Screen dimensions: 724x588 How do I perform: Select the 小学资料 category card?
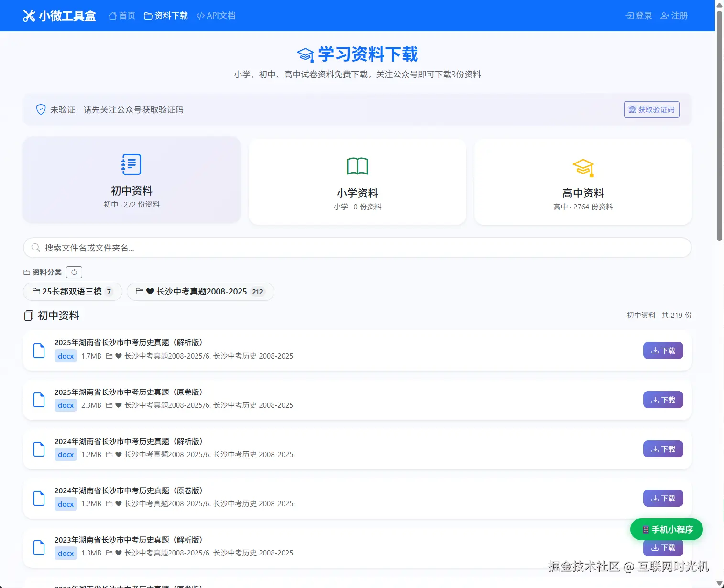click(x=357, y=182)
